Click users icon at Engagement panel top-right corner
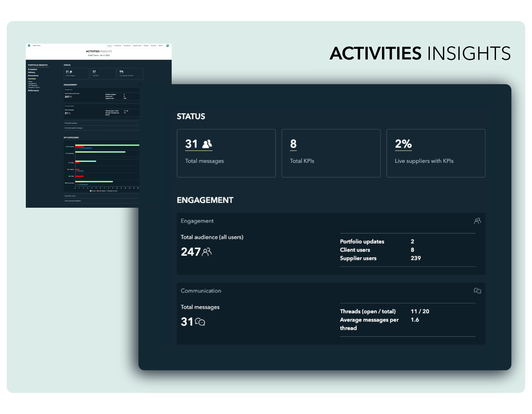Screen dimensions: 532x414 coord(477,221)
